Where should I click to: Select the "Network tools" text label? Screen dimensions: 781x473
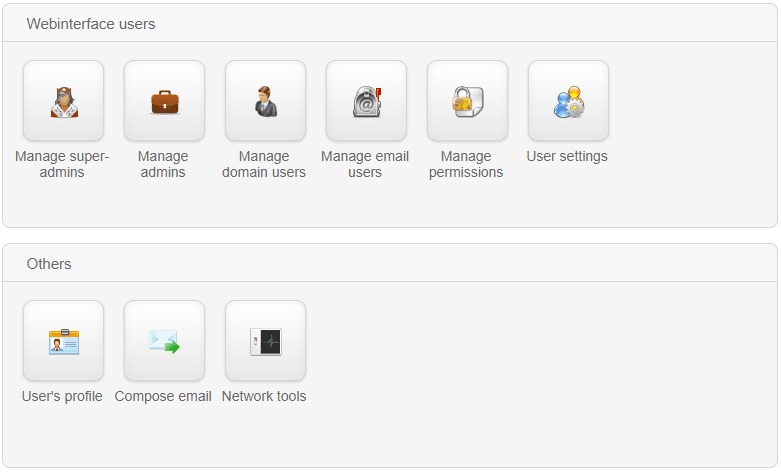[264, 396]
